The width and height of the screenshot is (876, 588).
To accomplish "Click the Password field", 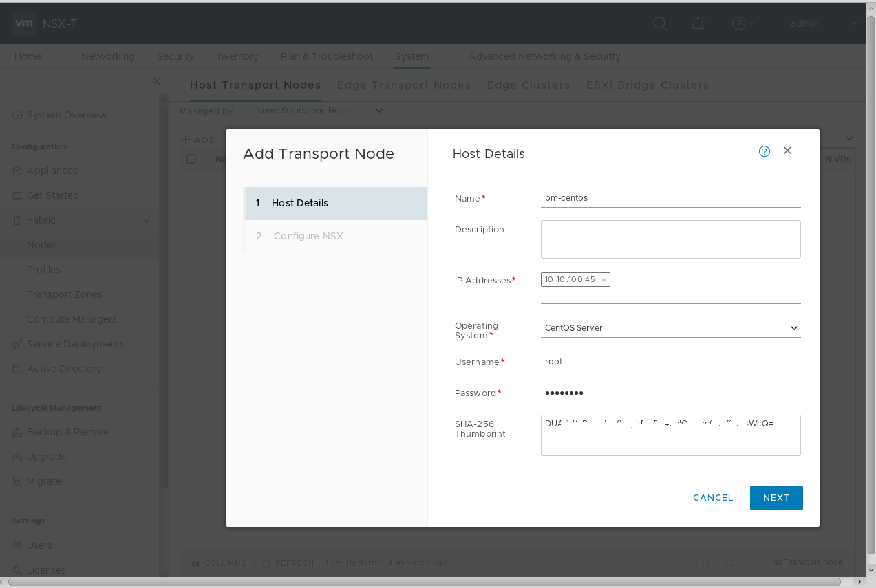I will click(x=671, y=393).
